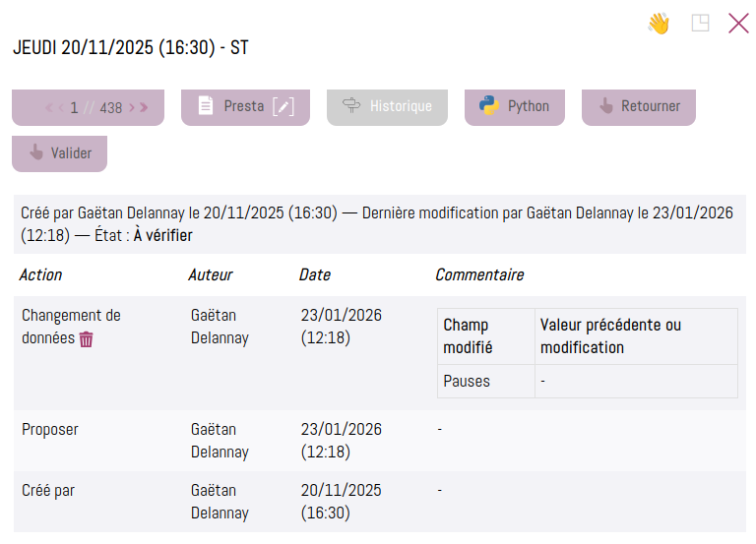This screenshot has width=756, height=544.
Task: Close the record panel with the X
Action: tap(738, 24)
